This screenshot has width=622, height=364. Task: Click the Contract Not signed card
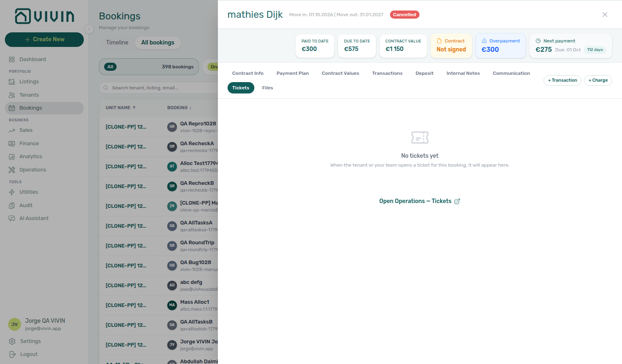point(451,46)
